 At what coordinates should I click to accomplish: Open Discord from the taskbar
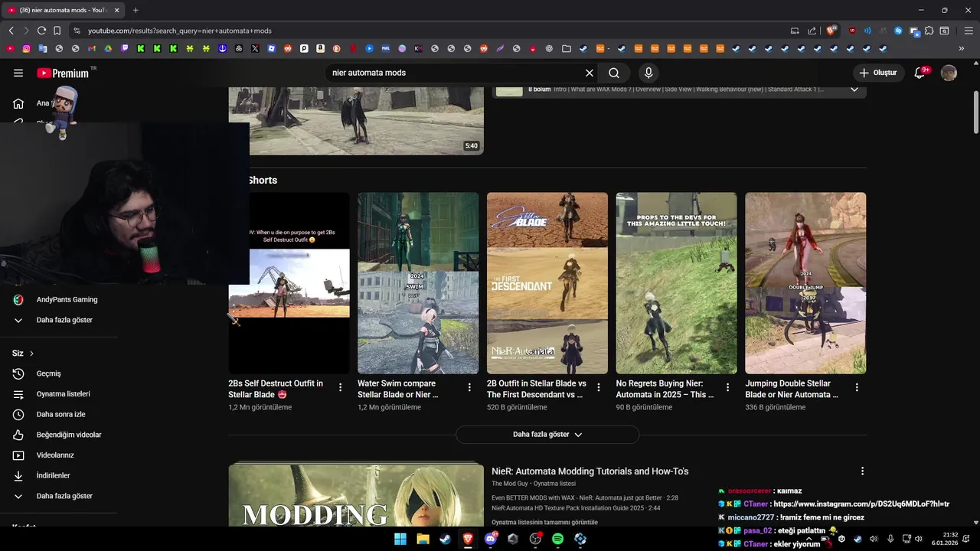coord(491,539)
